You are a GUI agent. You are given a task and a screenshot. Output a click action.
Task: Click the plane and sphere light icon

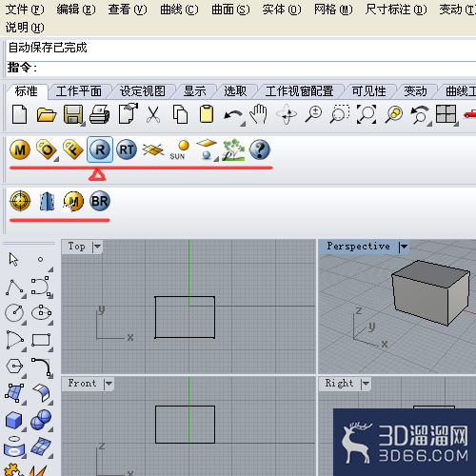207,149
